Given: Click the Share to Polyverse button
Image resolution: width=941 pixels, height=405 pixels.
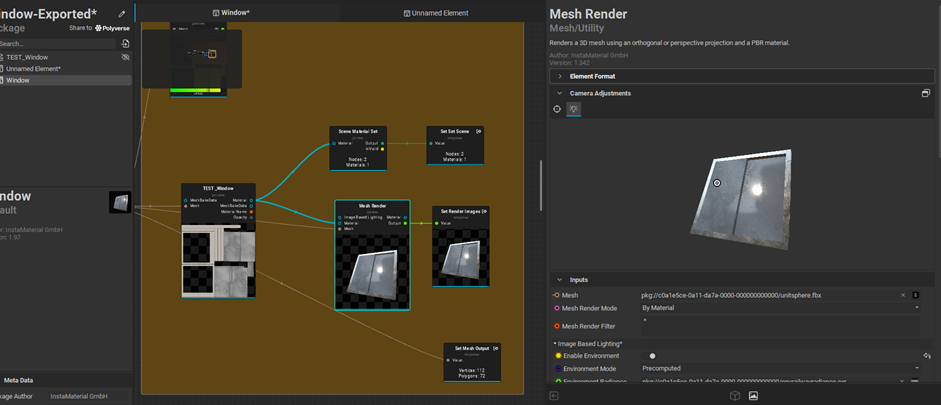Looking at the screenshot, I should click(x=100, y=28).
